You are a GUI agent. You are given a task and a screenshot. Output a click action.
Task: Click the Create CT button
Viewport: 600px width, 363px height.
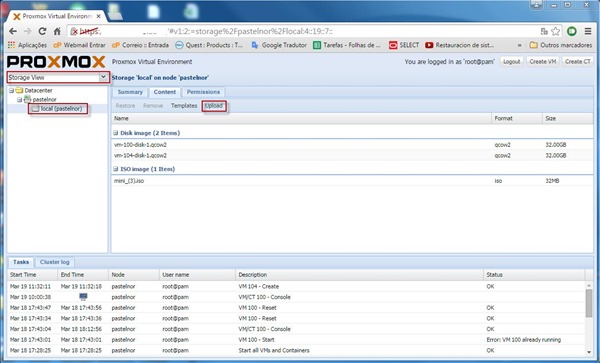(x=578, y=62)
